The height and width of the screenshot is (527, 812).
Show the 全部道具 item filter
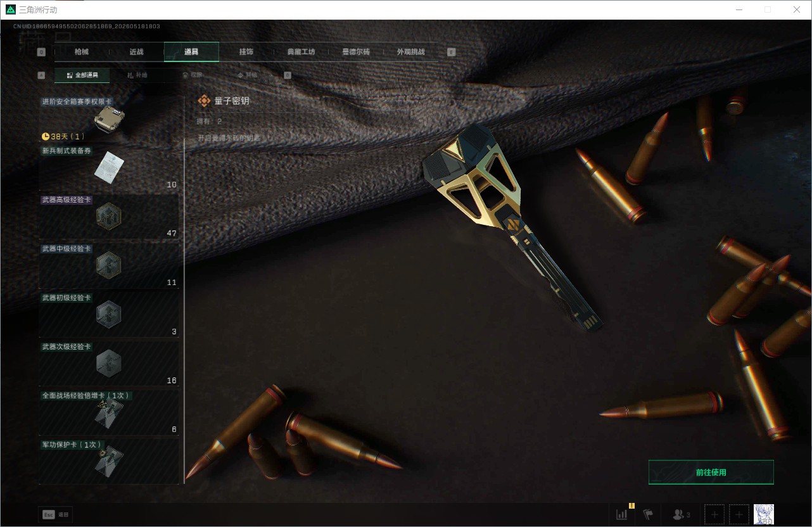(x=82, y=75)
